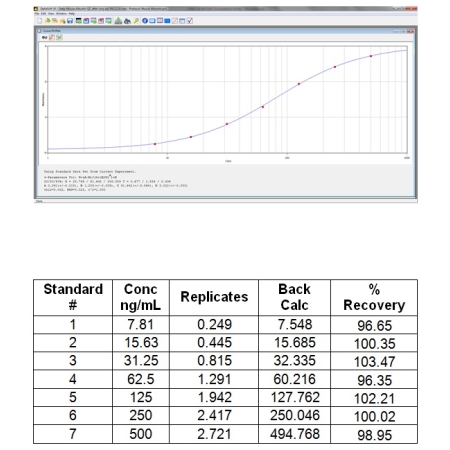Viewport: 450px width, 450px height.
Task: Click the blue circular info icon in toolbar
Action: pos(145,21)
